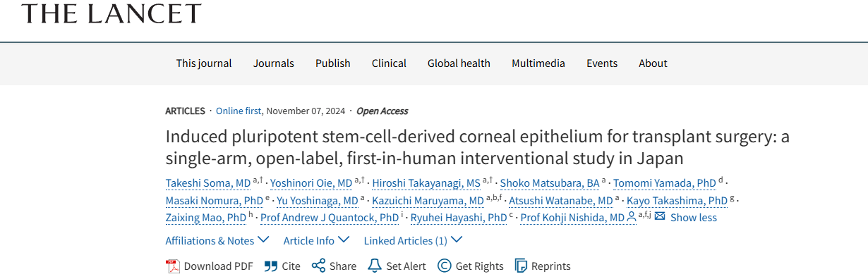This screenshot has width=868, height=279.
Task: Follow the Online first link
Action: pyautogui.click(x=239, y=111)
